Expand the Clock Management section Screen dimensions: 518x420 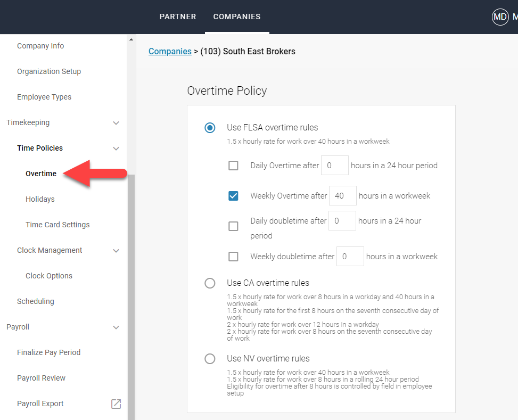click(116, 250)
